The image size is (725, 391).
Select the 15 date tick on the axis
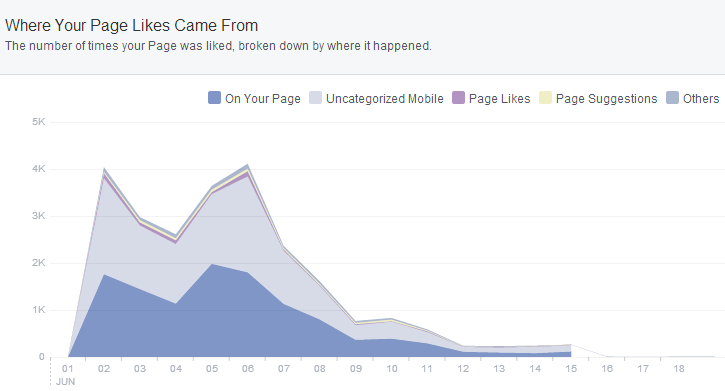571,369
